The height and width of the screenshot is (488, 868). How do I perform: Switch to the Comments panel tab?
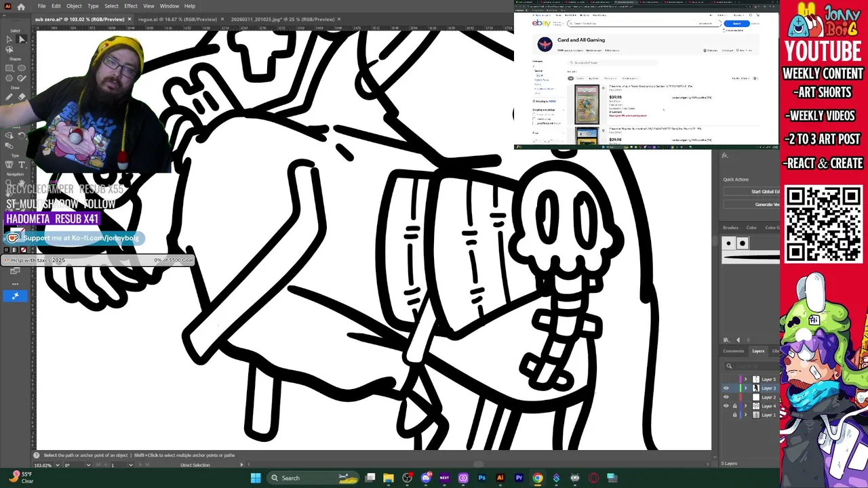pyautogui.click(x=734, y=351)
